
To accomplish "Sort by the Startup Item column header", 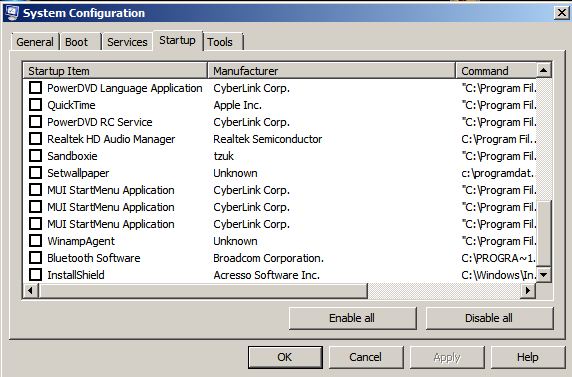I will [115, 71].
